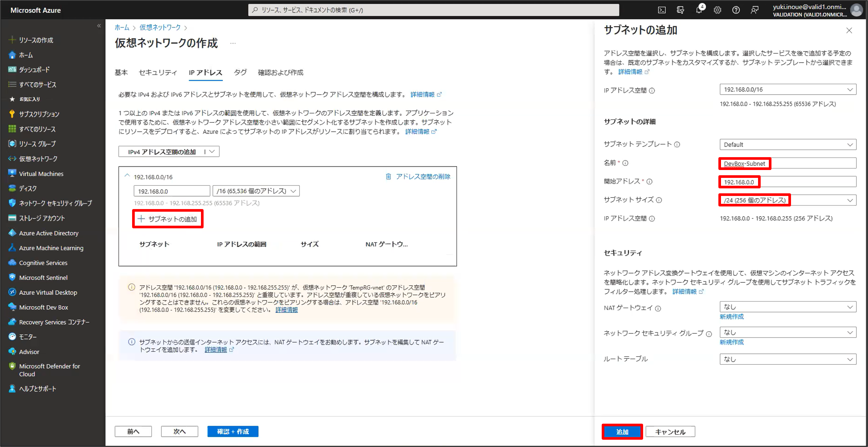Open ダッシュボード icon in sidebar

coord(12,69)
